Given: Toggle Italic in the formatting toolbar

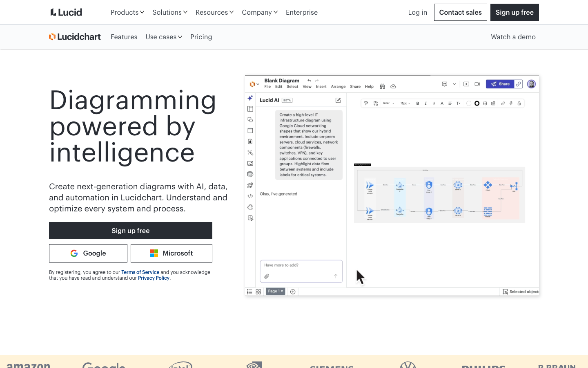Looking at the screenshot, I should tap(426, 103).
